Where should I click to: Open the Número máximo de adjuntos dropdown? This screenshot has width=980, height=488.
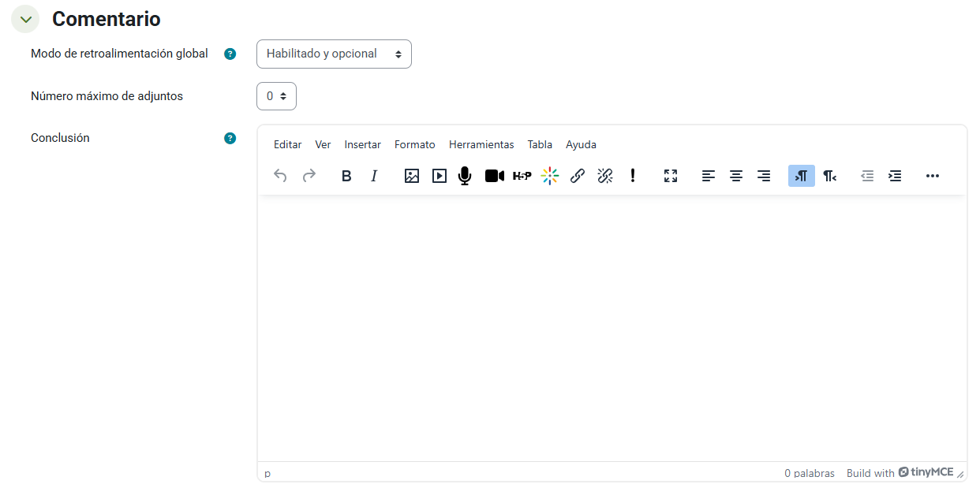tap(276, 96)
